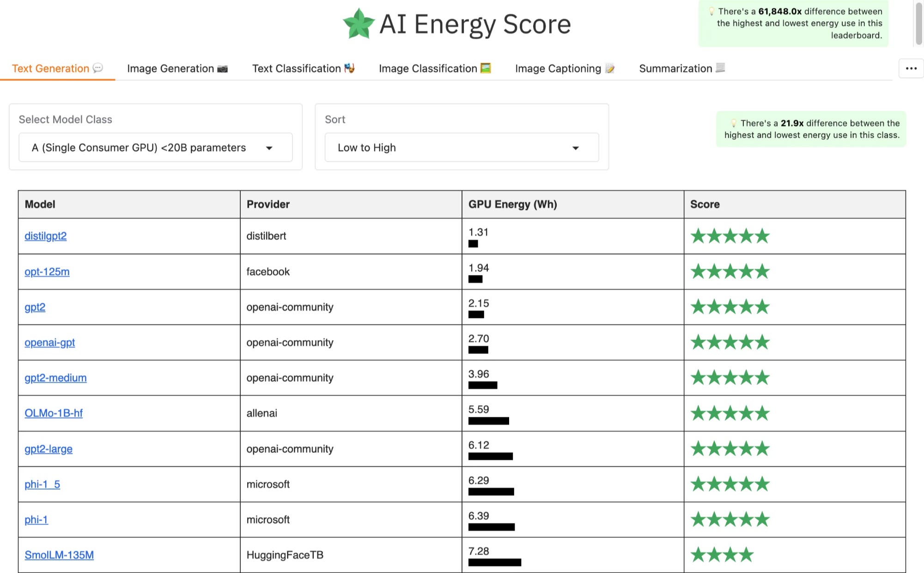Viewport: 924px width, 573px height.
Task: Click the four-star score for SmolLM-135M
Action: pos(722,555)
